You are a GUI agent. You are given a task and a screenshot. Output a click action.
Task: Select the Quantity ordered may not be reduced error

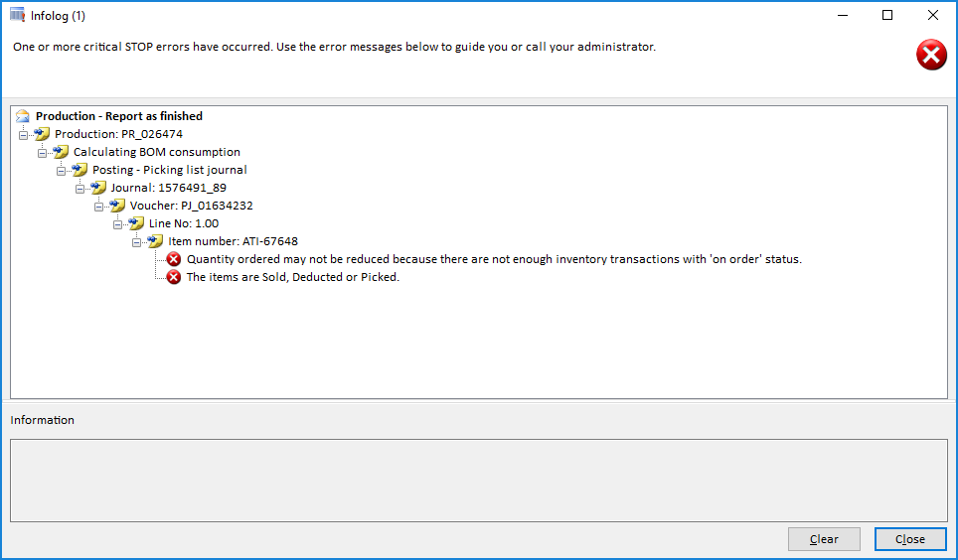(x=494, y=259)
